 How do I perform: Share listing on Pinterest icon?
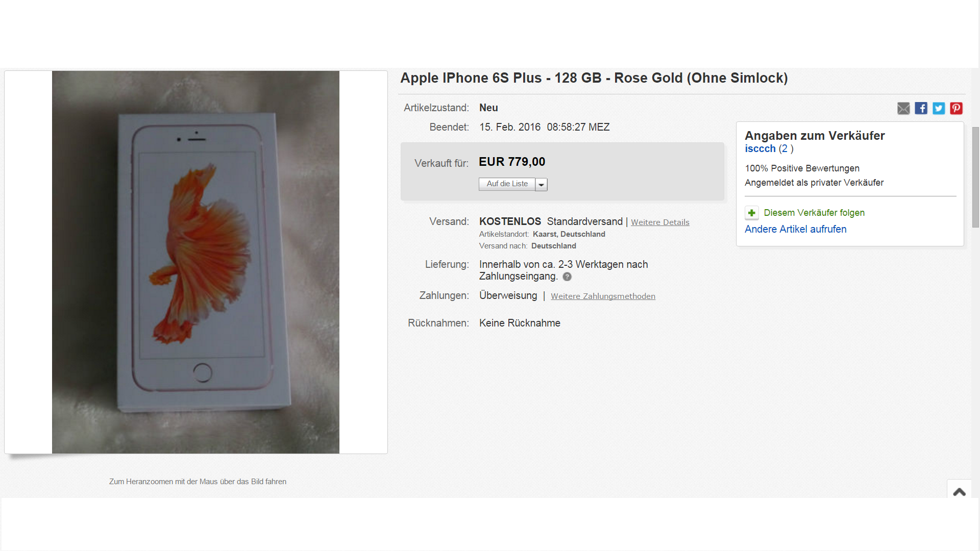pyautogui.click(x=956, y=108)
